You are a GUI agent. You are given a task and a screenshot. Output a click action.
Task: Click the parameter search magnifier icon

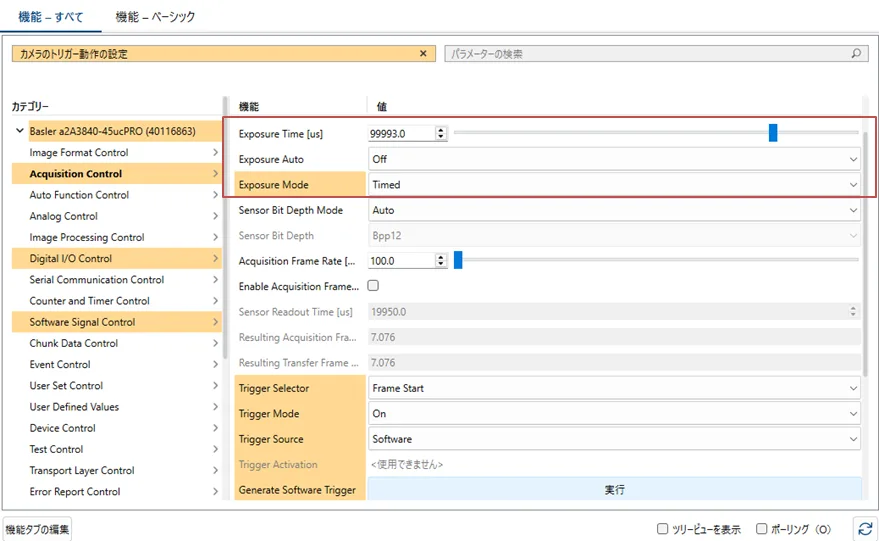[x=856, y=53]
